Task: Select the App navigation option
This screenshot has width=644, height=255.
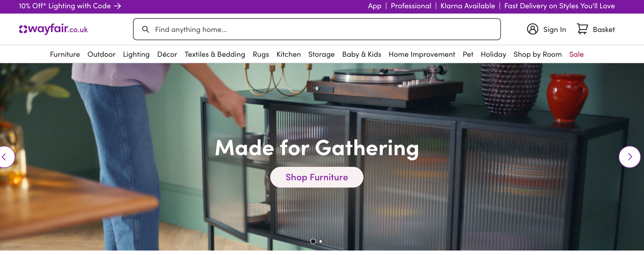Action: tap(374, 6)
